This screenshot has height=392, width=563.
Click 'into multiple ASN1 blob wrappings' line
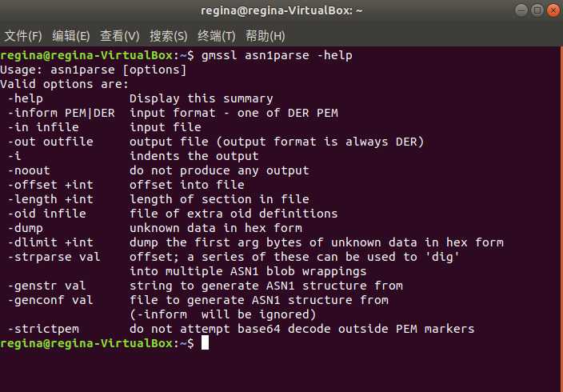click(248, 271)
